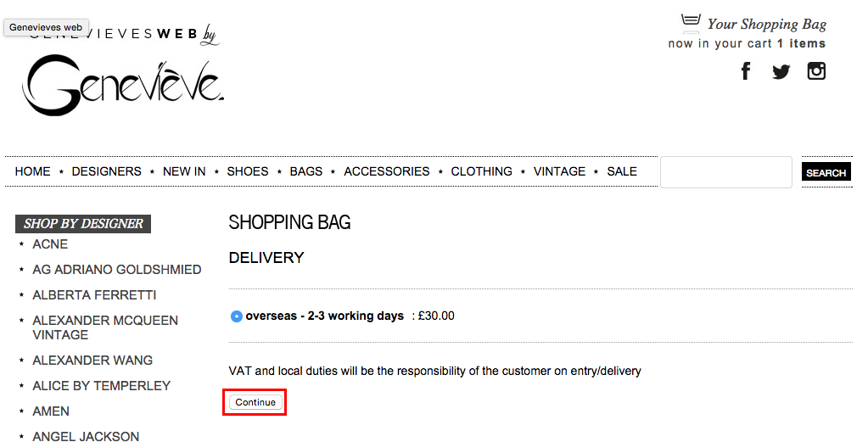Open the BAGS category
Viewport: 868px width, 442px height.
(x=306, y=171)
